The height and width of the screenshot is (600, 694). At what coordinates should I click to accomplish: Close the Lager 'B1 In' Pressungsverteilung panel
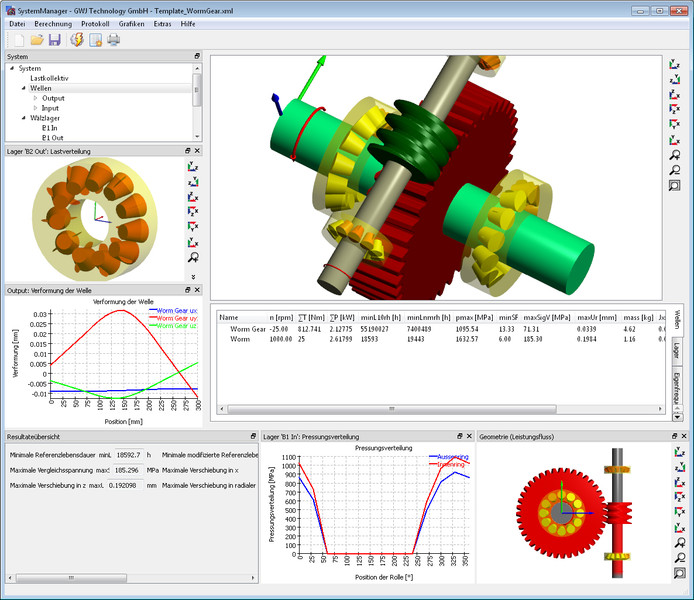469,437
